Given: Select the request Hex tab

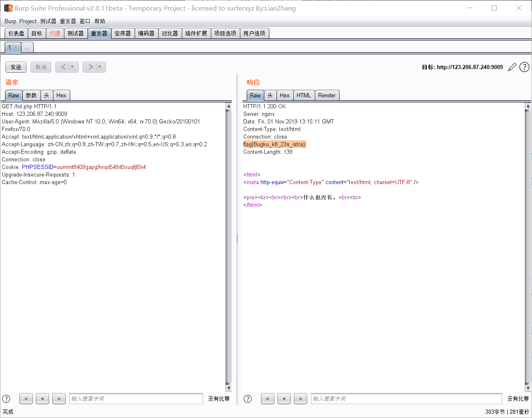Looking at the screenshot, I should pos(61,96).
